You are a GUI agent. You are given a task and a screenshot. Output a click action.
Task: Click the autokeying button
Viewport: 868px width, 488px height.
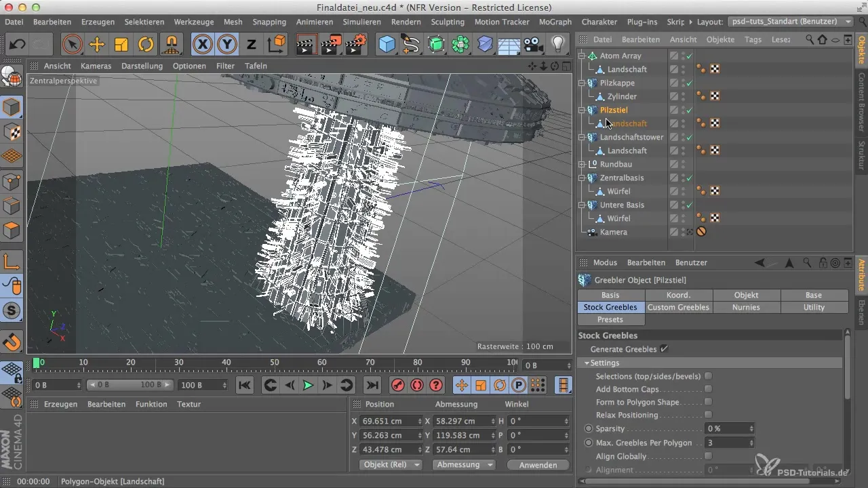point(417,385)
